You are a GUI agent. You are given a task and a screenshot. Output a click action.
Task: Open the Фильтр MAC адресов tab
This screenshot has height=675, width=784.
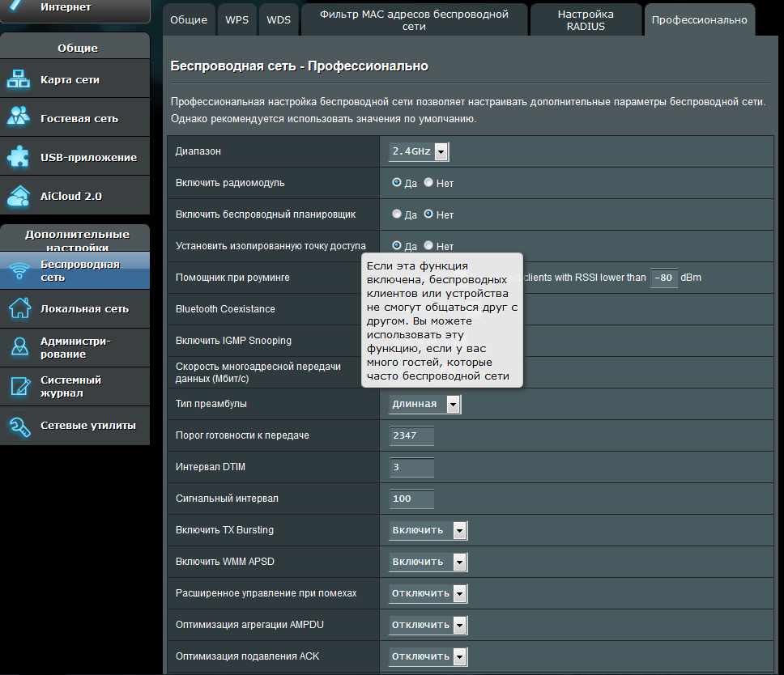[x=414, y=20]
